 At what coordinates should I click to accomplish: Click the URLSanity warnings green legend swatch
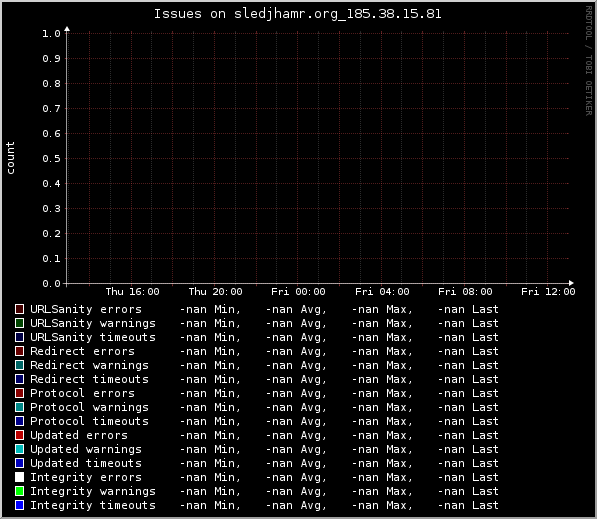19,323
